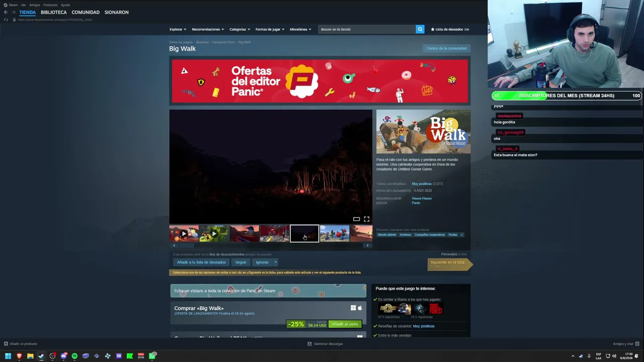Image resolution: width=644 pixels, height=362 pixels.
Task: Open the Amigos menu
Action: 35,5
